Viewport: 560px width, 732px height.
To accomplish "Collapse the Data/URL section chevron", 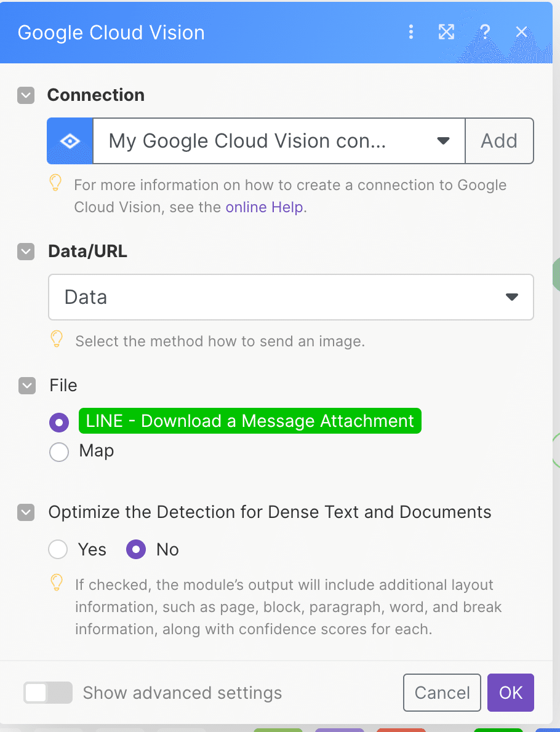I will (x=26, y=252).
